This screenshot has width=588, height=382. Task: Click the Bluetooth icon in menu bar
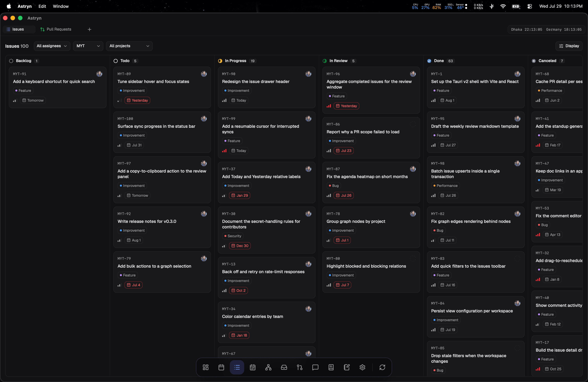pyautogui.click(x=491, y=6)
